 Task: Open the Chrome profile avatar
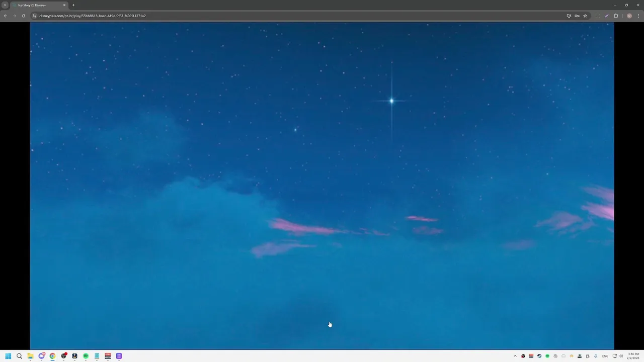coord(629,16)
